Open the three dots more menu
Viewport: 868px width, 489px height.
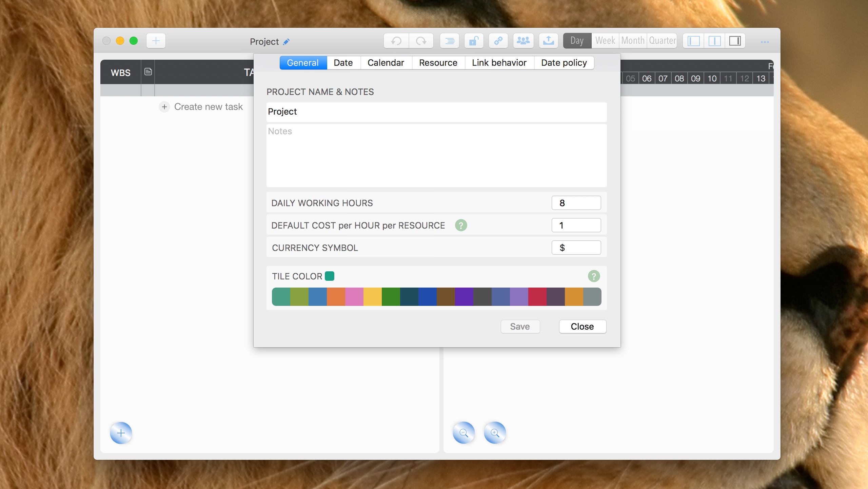tap(765, 42)
